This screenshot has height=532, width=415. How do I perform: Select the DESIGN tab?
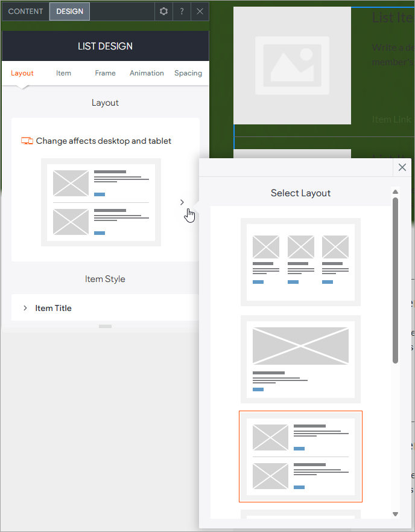[69, 11]
